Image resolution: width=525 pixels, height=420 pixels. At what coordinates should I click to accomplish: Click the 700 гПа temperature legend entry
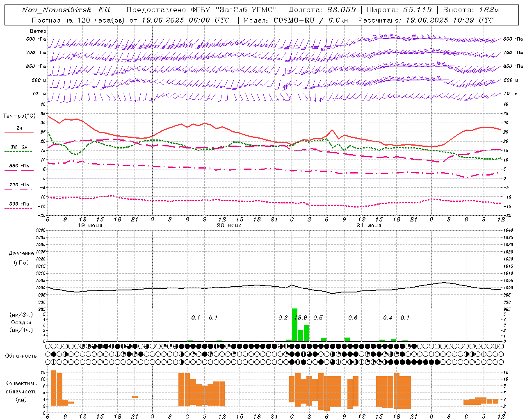[19, 185]
